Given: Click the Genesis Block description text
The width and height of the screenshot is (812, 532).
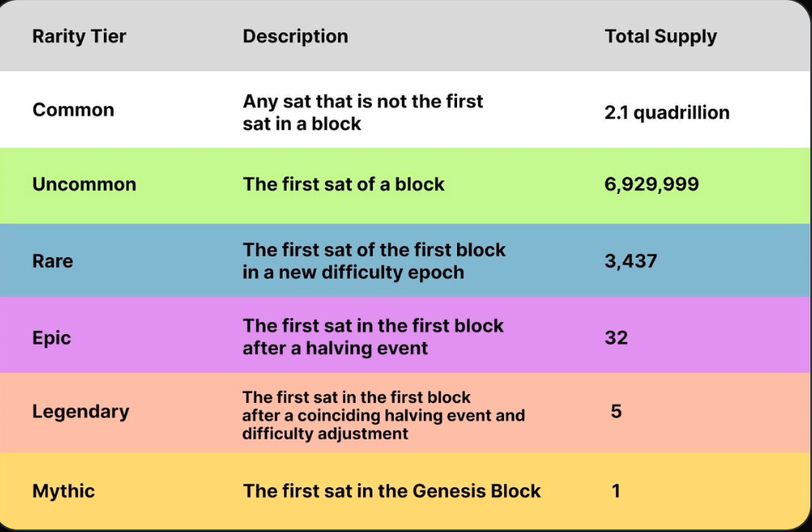Looking at the screenshot, I should coord(391,491).
